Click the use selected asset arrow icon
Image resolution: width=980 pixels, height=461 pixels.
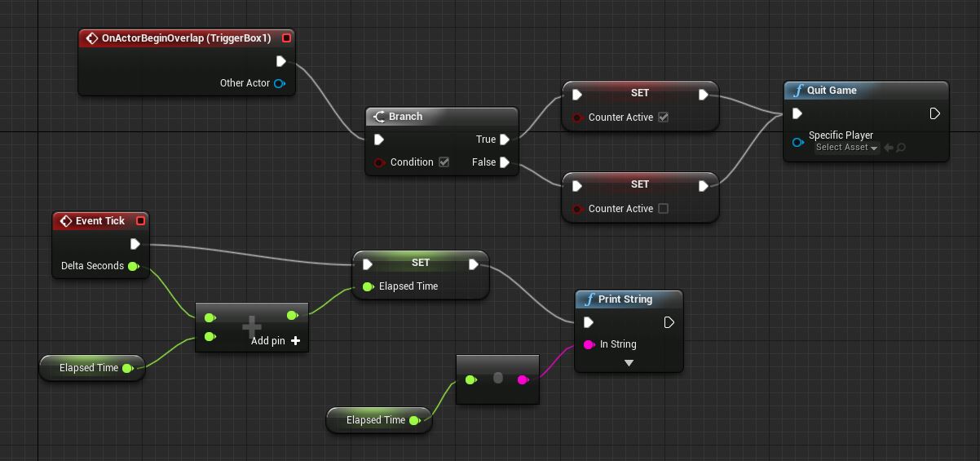click(x=889, y=148)
